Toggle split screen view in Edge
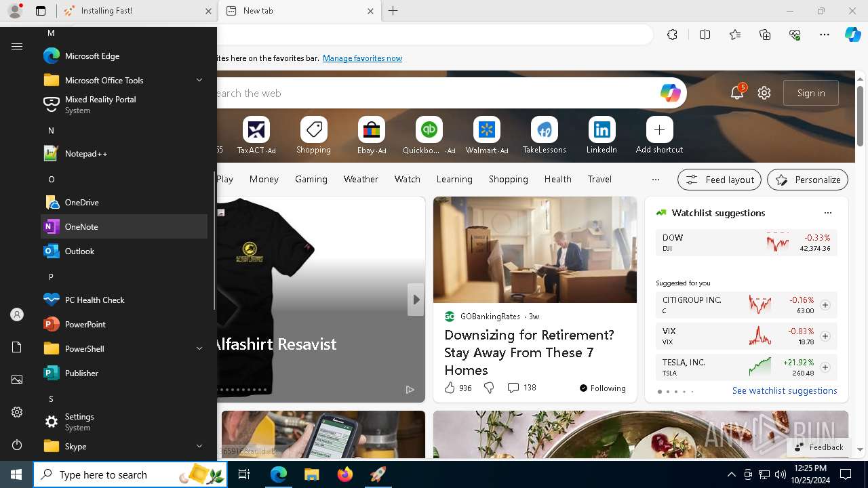This screenshot has height=488, width=868. [705, 35]
